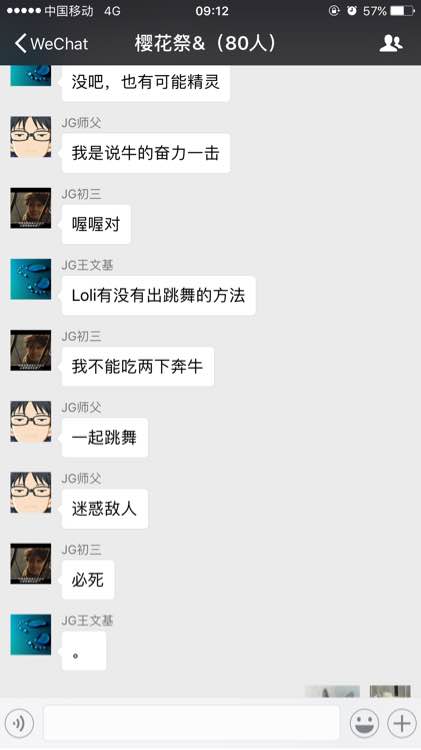The width and height of the screenshot is (421, 750).
Task: Tap the message text input field
Action: pos(191,723)
